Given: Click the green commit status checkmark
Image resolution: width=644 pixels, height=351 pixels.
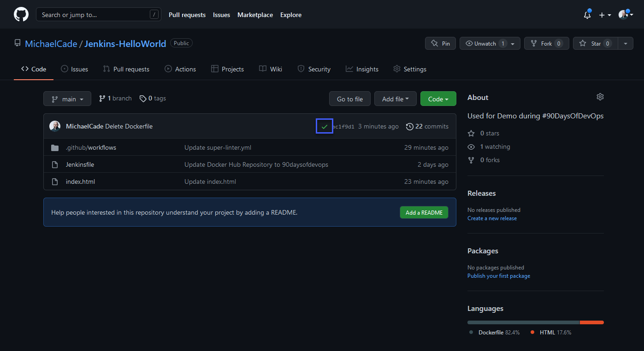Looking at the screenshot, I should 325,126.
